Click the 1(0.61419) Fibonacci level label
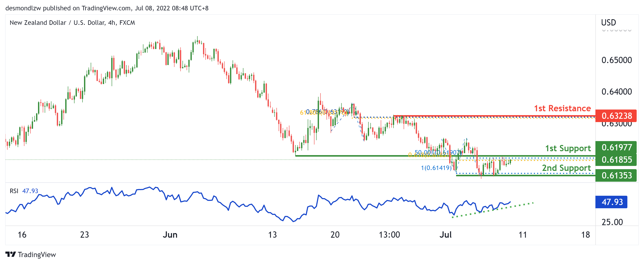This screenshot has width=644, height=264. click(x=436, y=168)
